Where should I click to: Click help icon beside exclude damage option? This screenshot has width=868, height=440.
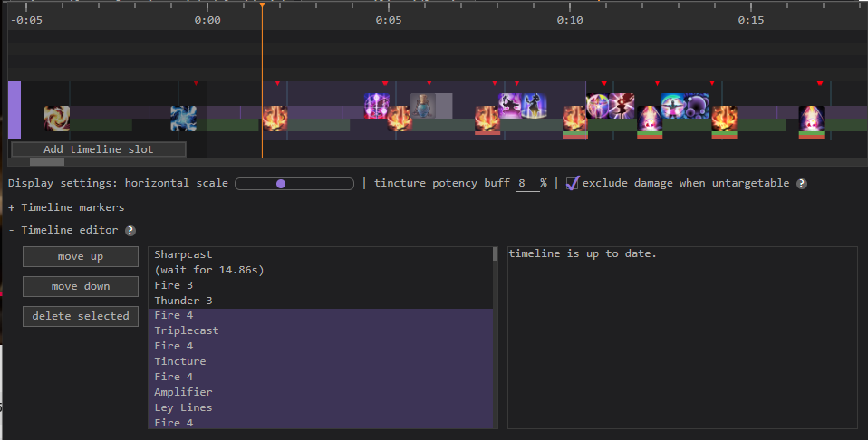(x=802, y=184)
